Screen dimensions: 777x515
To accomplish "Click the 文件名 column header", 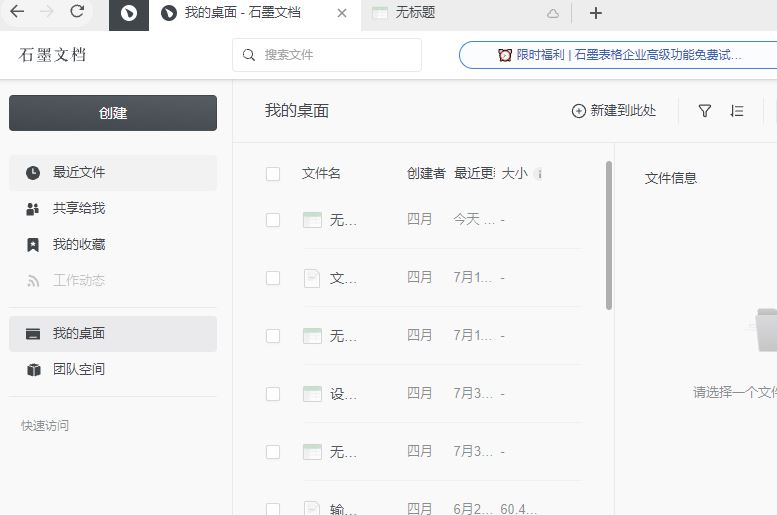I will pyautogui.click(x=321, y=173).
